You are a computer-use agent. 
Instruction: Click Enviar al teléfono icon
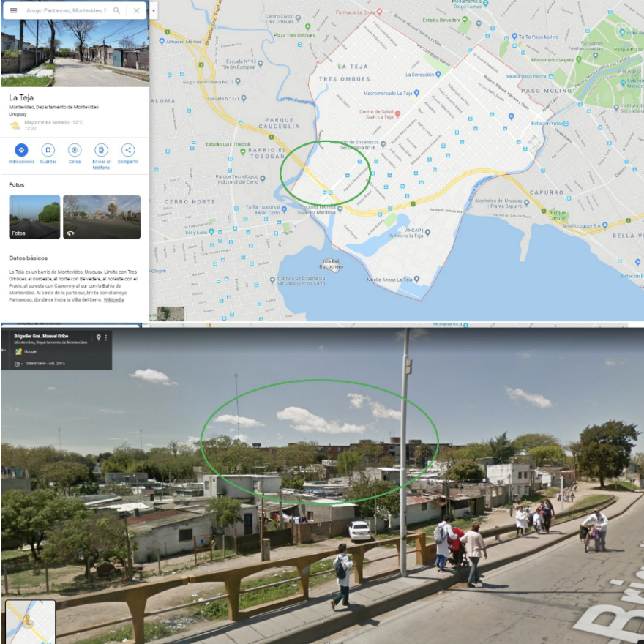click(x=101, y=150)
